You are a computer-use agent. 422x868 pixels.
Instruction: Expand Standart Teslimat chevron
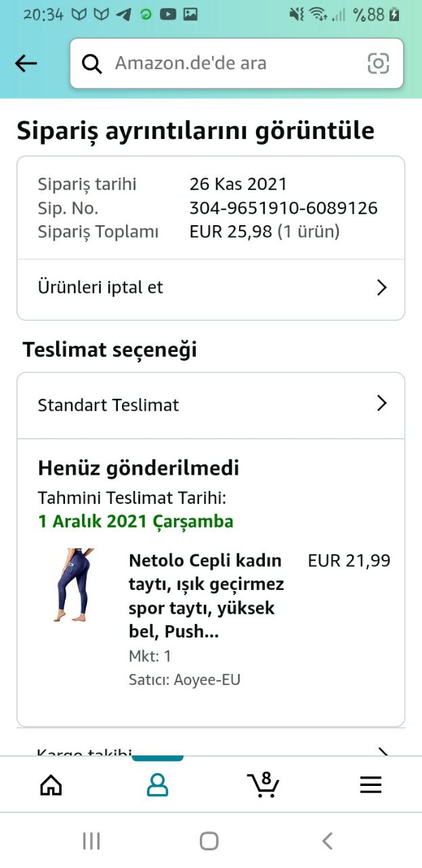tap(381, 404)
